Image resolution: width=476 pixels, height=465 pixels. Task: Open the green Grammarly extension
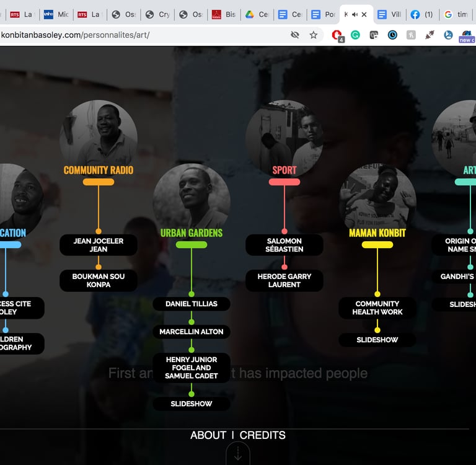(355, 35)
